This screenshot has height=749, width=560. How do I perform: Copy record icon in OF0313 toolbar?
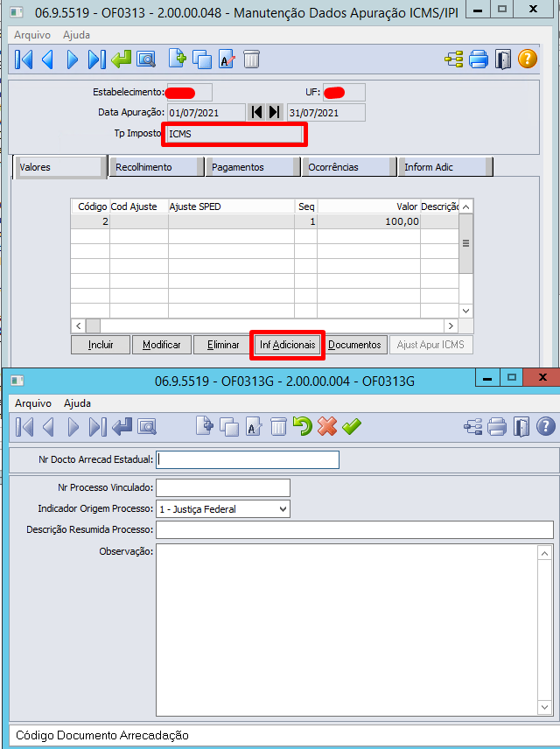click(202, 59)
